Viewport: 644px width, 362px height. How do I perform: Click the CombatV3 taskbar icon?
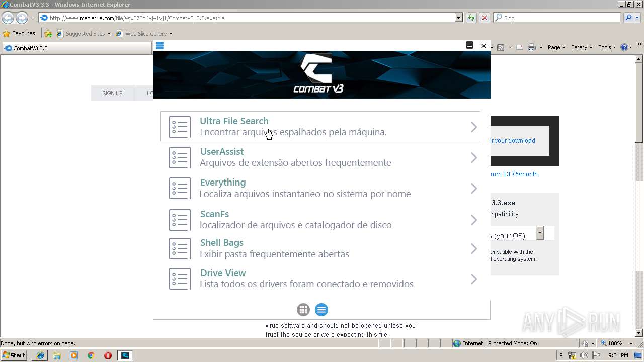click(125, 355)
